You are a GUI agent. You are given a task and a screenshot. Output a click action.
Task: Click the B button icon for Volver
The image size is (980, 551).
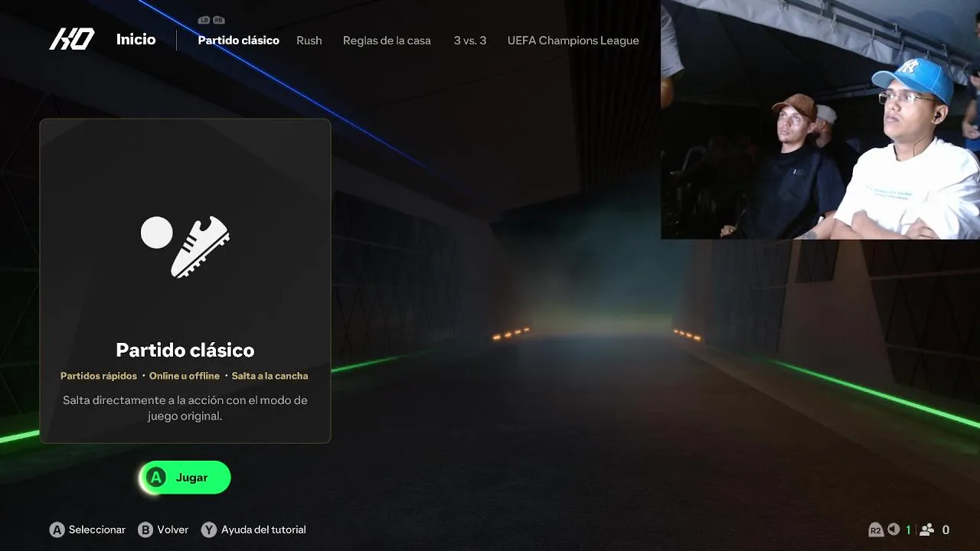(x=145, y=530)
